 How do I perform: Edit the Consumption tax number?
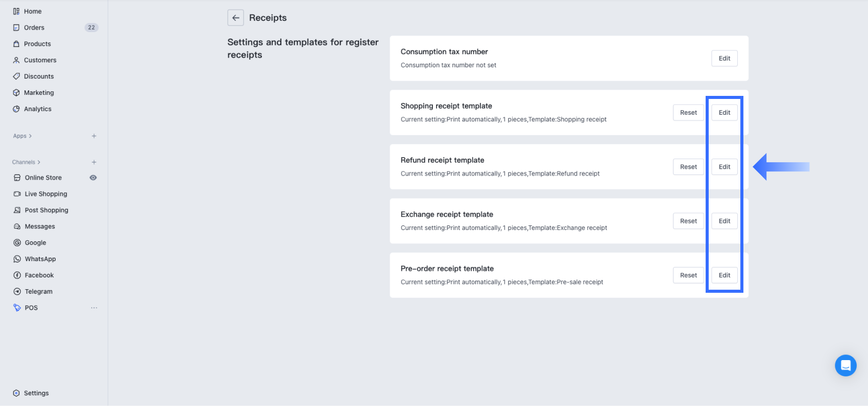click(x=724, y=58)
